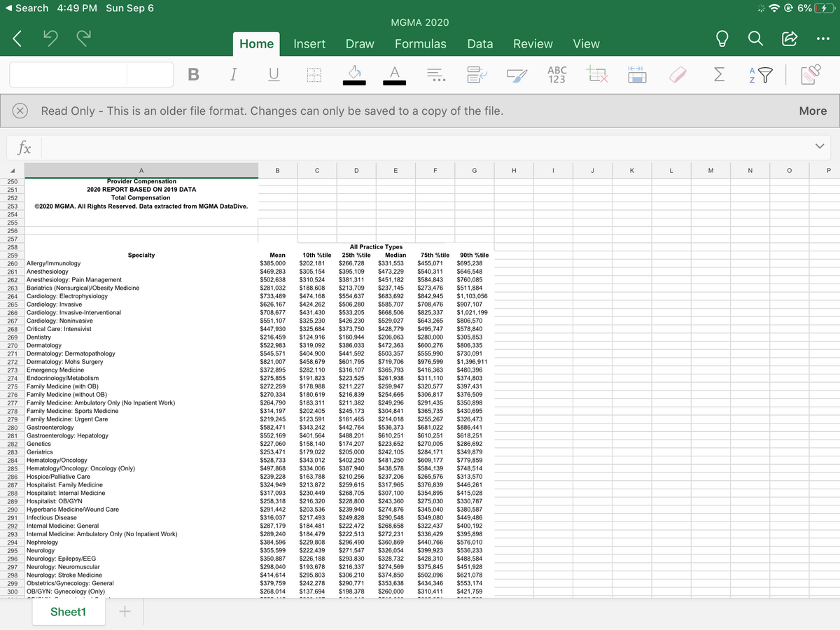Open the text alignment options
This screenshot has width=840, height=630.
435,75
